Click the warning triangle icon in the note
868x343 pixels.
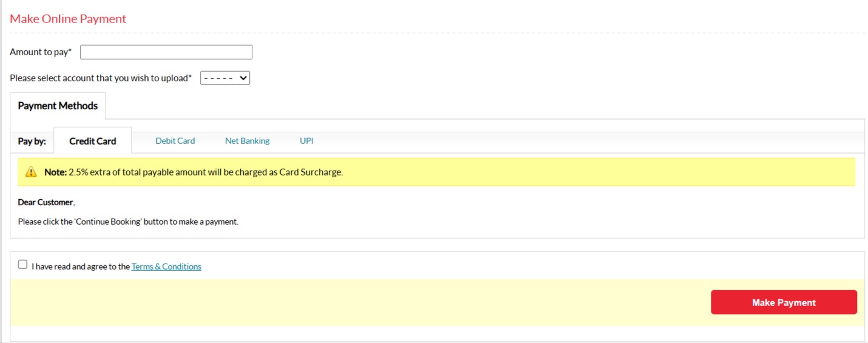31,172
